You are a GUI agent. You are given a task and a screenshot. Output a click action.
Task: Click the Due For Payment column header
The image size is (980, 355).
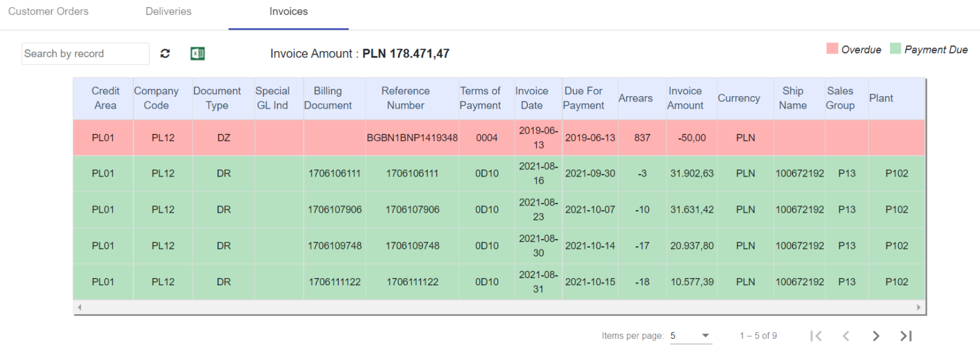click(x=584, y=98)
